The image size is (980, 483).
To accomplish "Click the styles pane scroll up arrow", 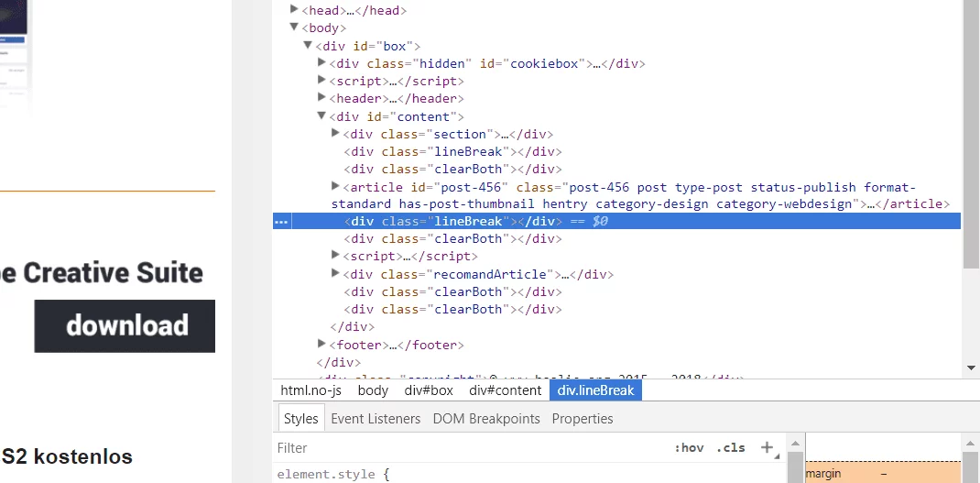I will 794,443.
